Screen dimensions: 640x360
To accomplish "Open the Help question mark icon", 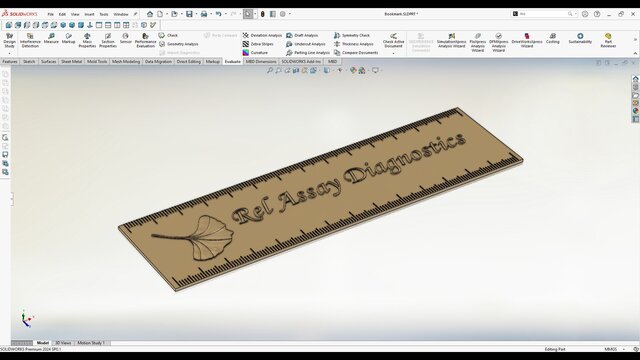I will 597,14.
